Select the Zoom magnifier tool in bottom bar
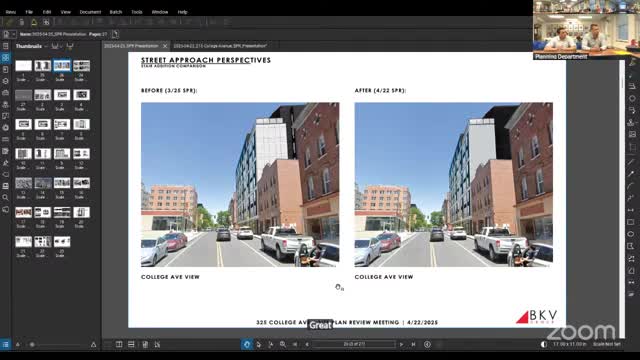 tap(282, 344)
